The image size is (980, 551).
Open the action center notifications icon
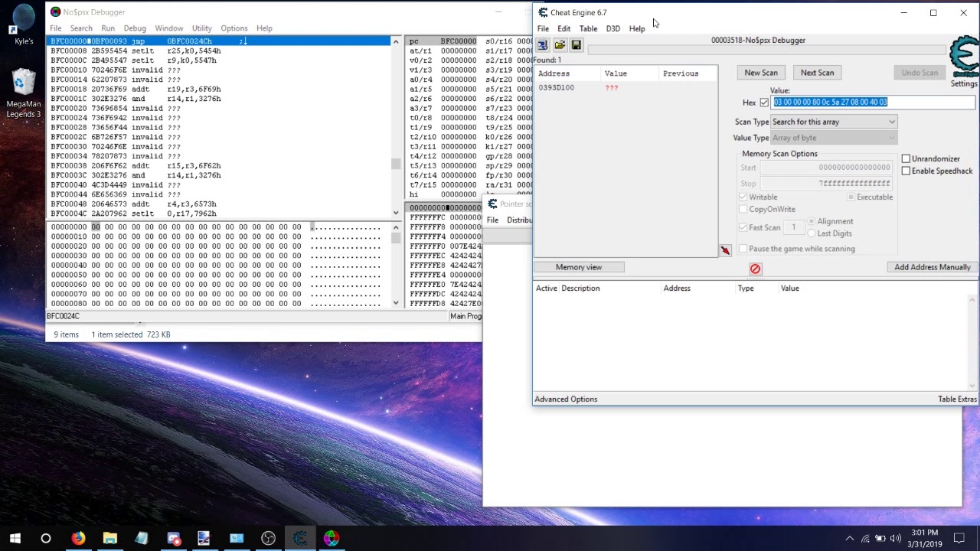tap(959, 539)
